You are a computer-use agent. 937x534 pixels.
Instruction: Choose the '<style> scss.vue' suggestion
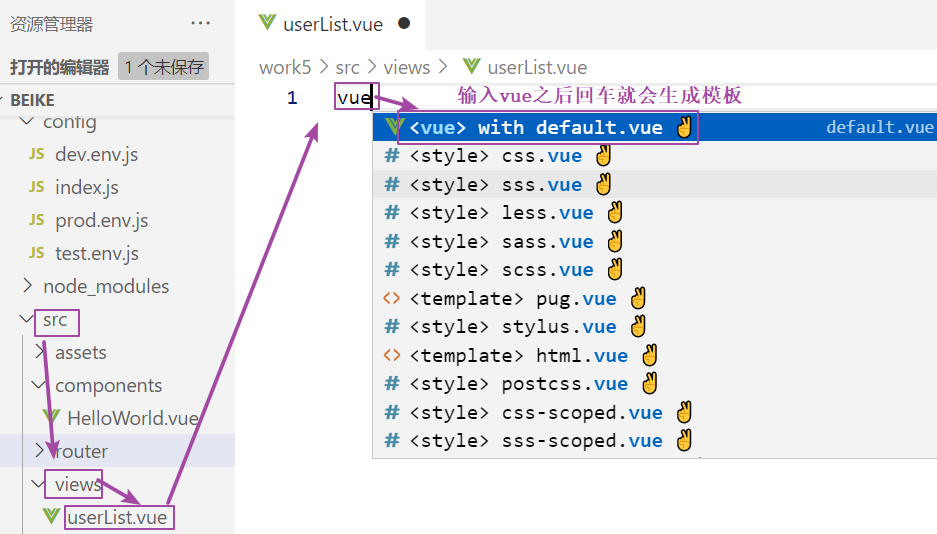[501, 270]
